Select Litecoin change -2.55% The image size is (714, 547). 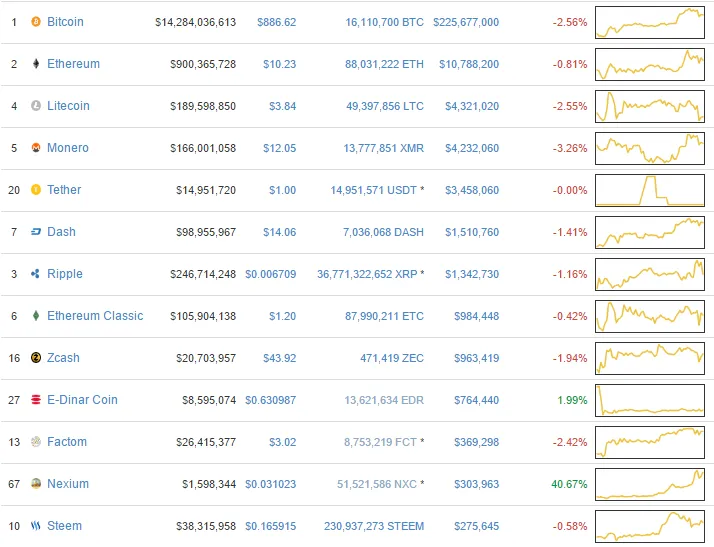point(570,106)
